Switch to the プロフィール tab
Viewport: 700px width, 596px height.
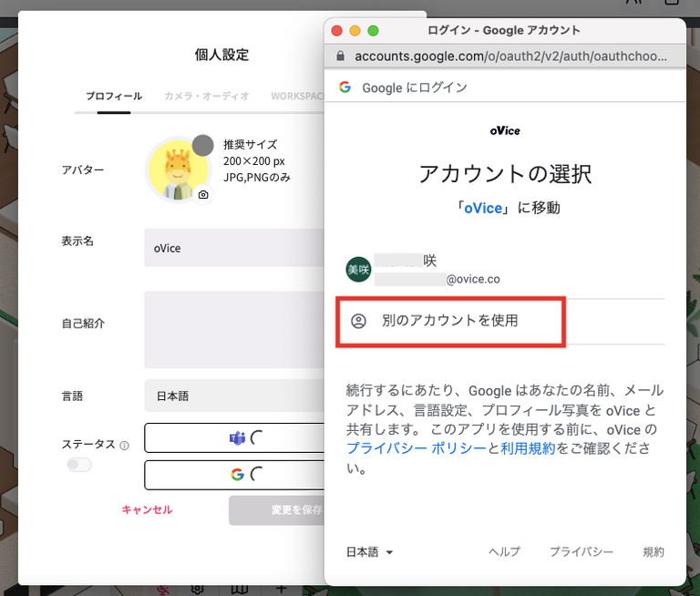pos(114,96)
